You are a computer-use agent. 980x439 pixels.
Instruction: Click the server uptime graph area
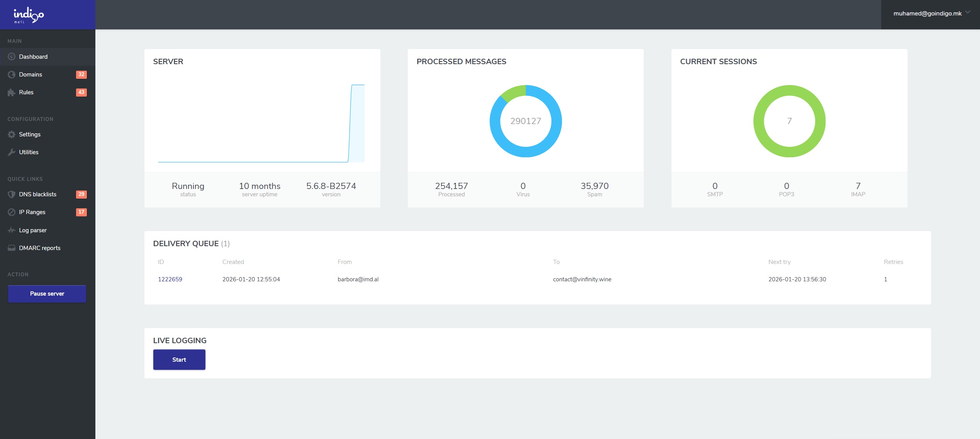coord(261,124)
